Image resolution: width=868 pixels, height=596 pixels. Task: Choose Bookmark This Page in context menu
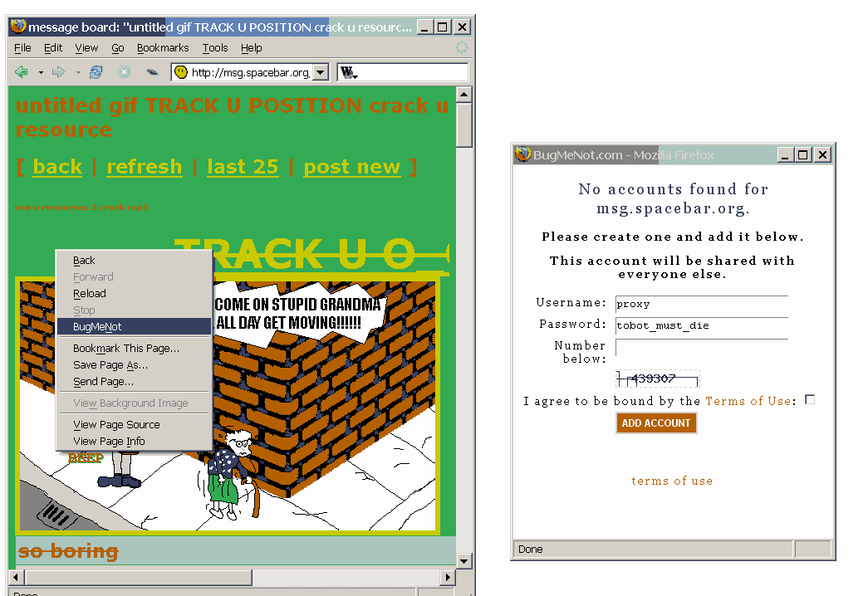click(134, 348)
